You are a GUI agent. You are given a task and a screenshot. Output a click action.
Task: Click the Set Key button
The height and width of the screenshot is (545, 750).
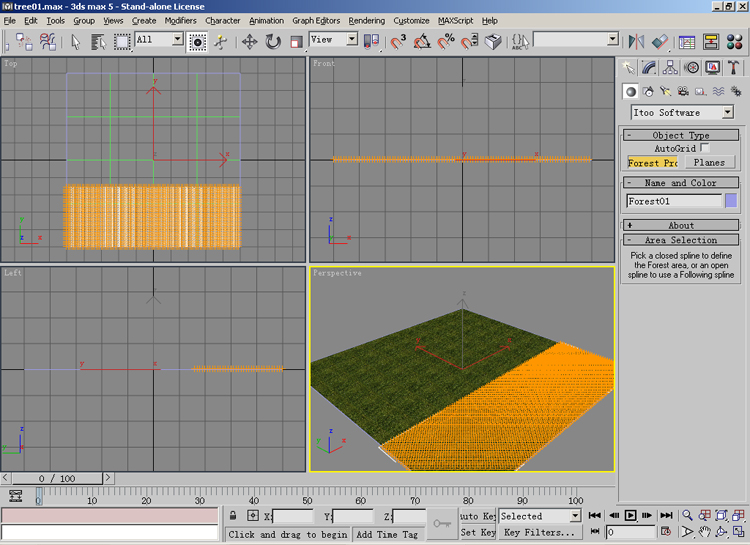click(x=478, y=532)
